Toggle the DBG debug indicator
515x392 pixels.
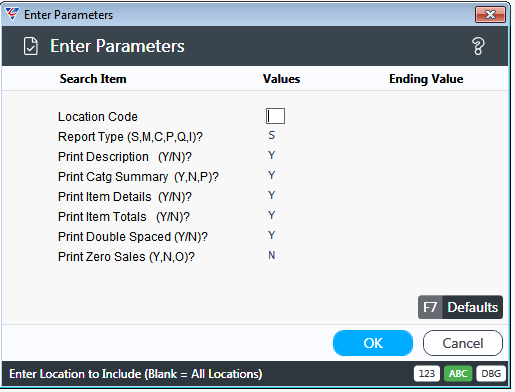click(x=491, y=374)
